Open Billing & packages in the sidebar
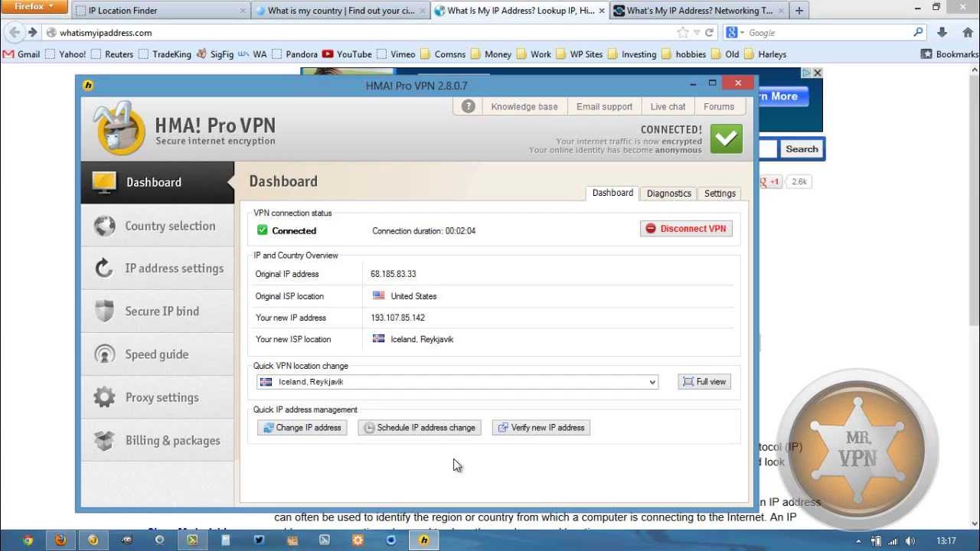The height and width of the screenshot is (551, 980). tap(157, 440)
